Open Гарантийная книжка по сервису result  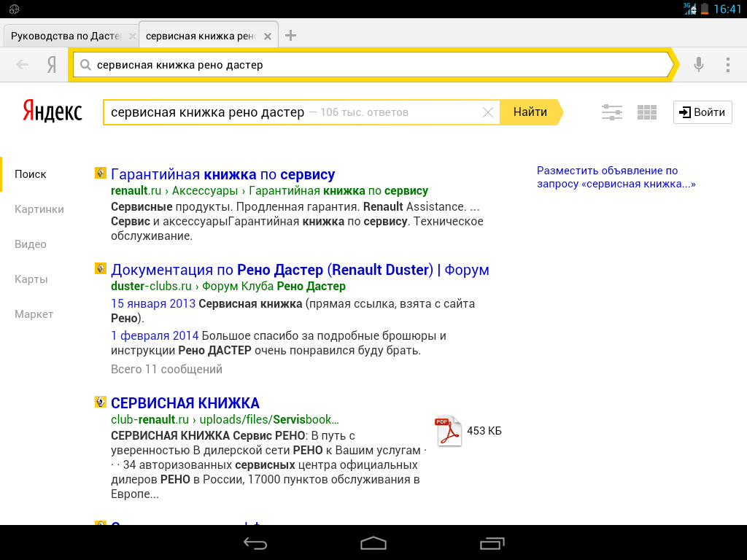(223, 175)
